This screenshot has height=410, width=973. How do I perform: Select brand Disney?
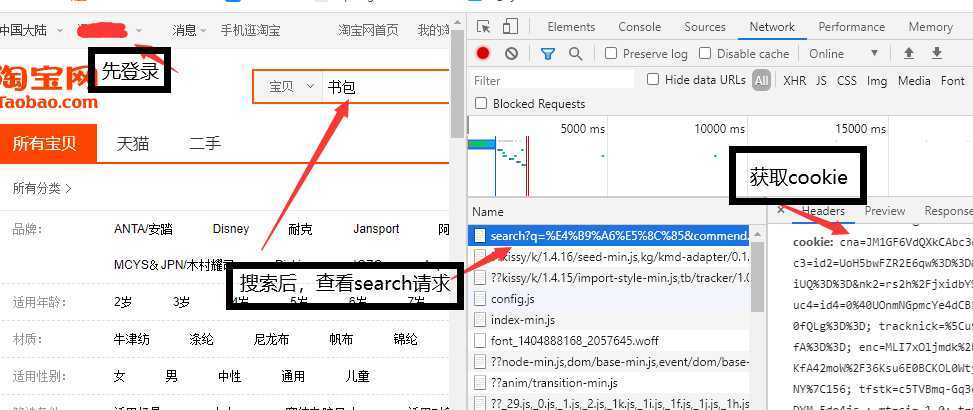pyautogui.click(x=230, y=229)
